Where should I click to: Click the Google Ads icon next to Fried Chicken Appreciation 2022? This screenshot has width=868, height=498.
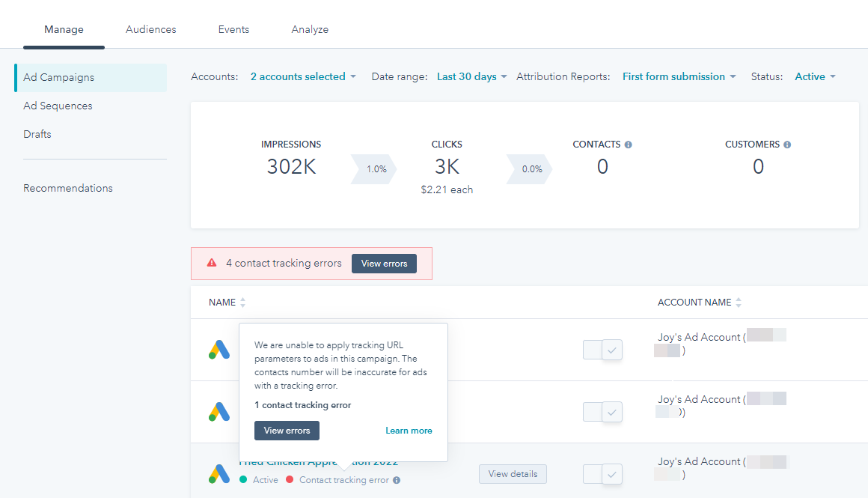219,473
